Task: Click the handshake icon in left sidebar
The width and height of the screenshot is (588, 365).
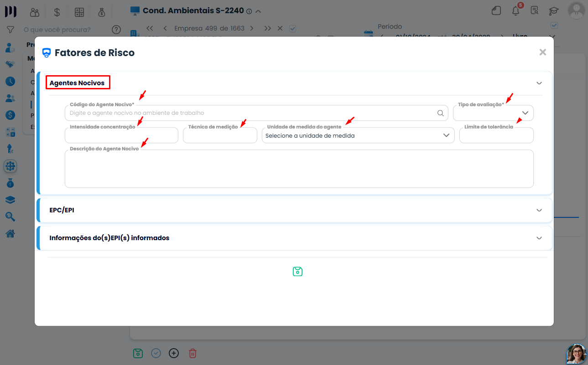Action: (10, 65)
